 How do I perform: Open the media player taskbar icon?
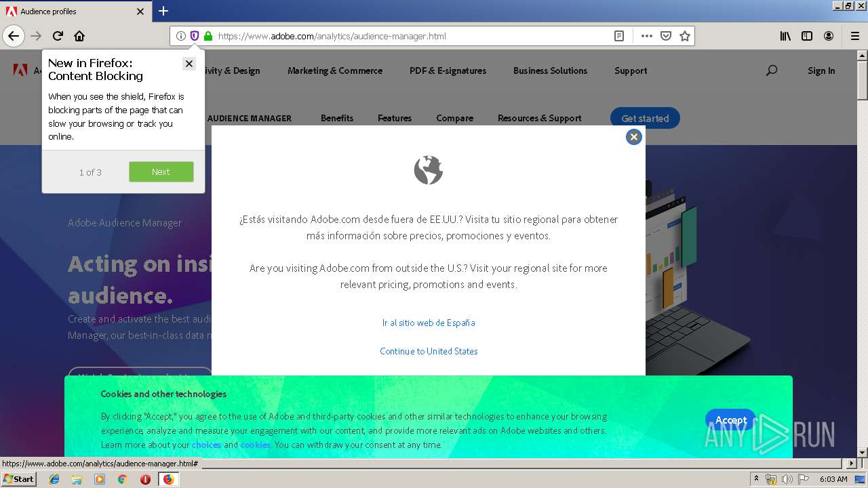[100, 479]
